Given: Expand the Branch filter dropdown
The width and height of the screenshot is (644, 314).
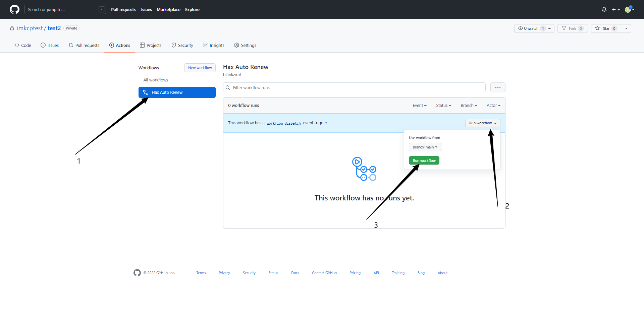Looking at the screenshot, I should [469, 106].
